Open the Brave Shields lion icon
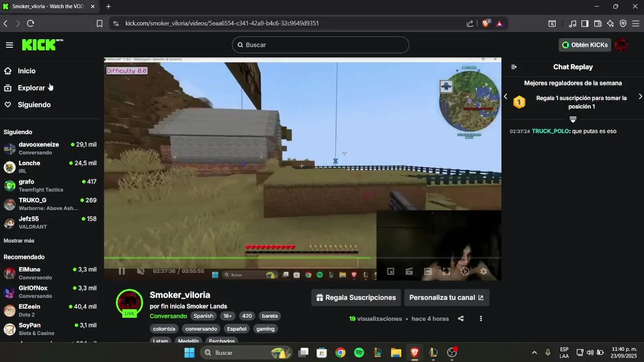This screenshot has height=362, width=644. coord(486,23)
